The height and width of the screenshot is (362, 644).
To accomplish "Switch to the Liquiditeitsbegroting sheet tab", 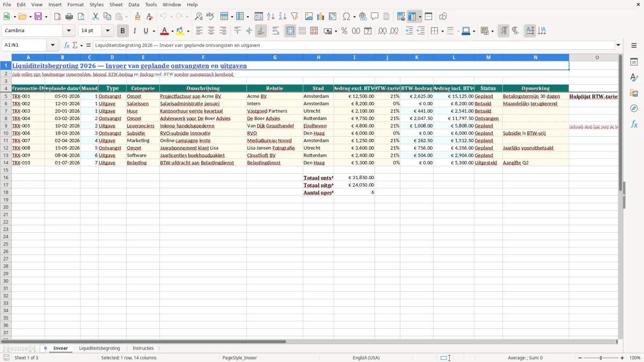I will pyautogui.click(x=99, y=349).
